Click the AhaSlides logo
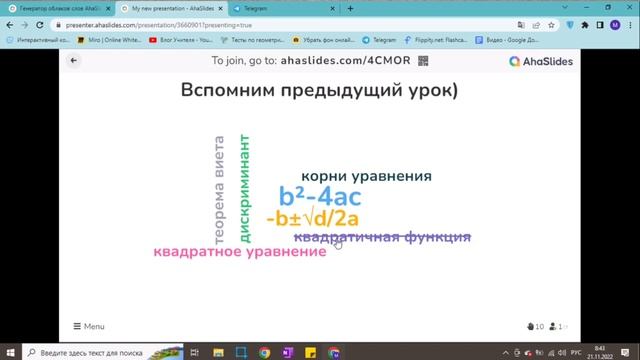This screenshot has width=640, height=360. click(x=541, y=61)
